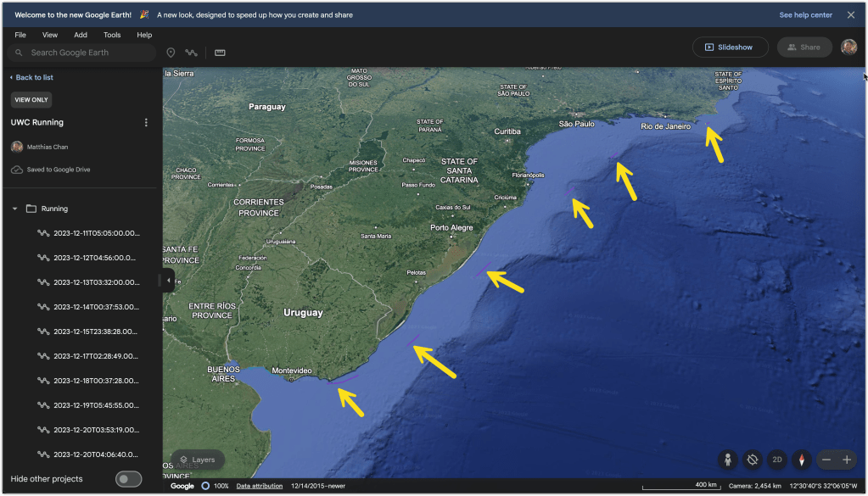This screenshot has height=496, width=868.
Task: Switch the map view to 2D
Action: (x=776, y=460)
